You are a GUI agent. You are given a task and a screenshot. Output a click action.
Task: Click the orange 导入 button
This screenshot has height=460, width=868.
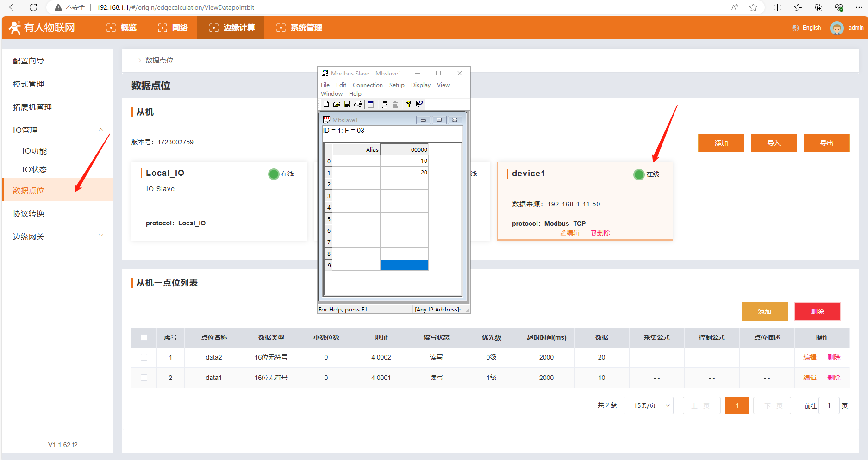click(x=774, y=143)
